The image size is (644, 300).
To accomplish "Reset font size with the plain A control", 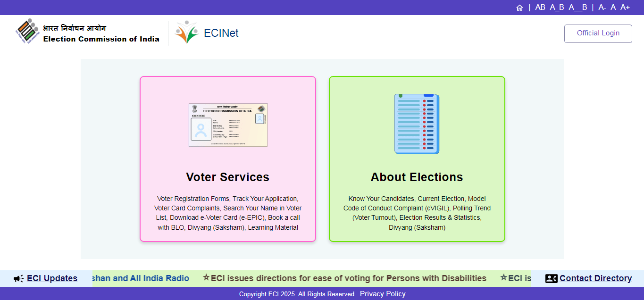I will pyautogui.click(x=613, y=8).
